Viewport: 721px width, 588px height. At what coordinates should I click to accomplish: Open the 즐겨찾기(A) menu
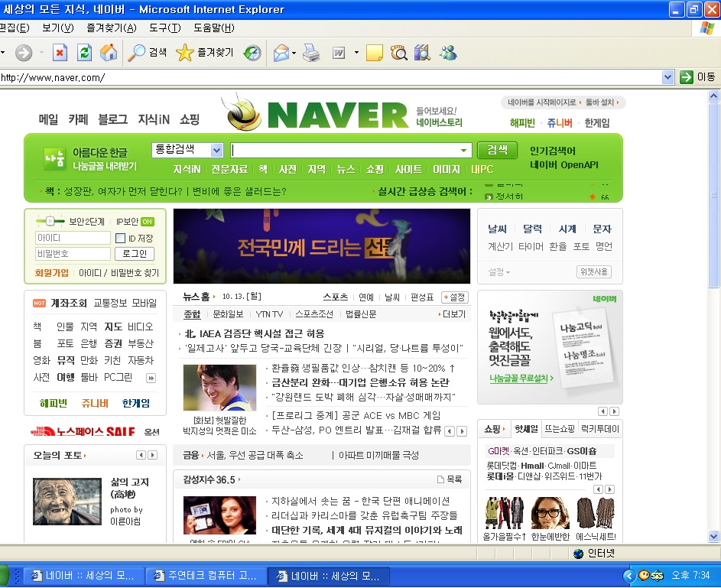point(112,28)
